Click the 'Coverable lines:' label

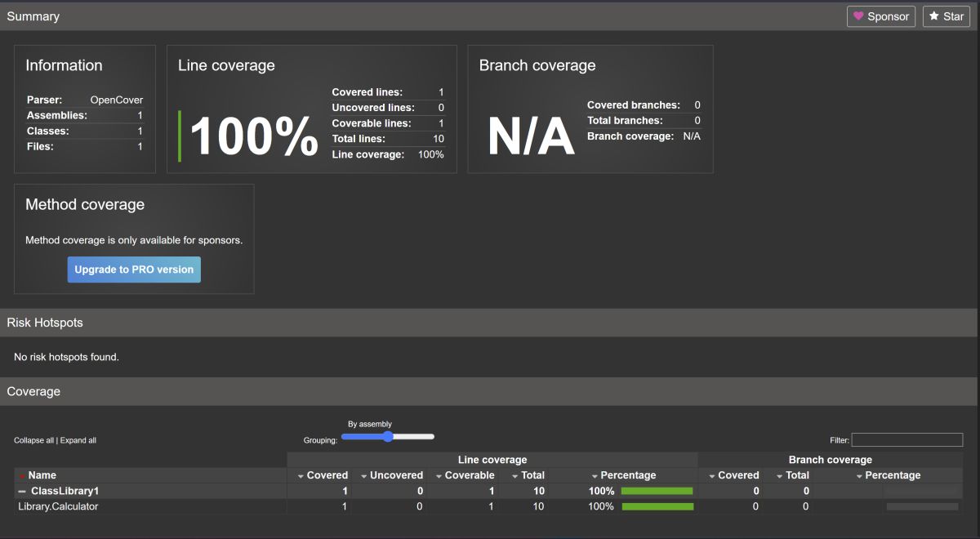(x=372, y=123)
